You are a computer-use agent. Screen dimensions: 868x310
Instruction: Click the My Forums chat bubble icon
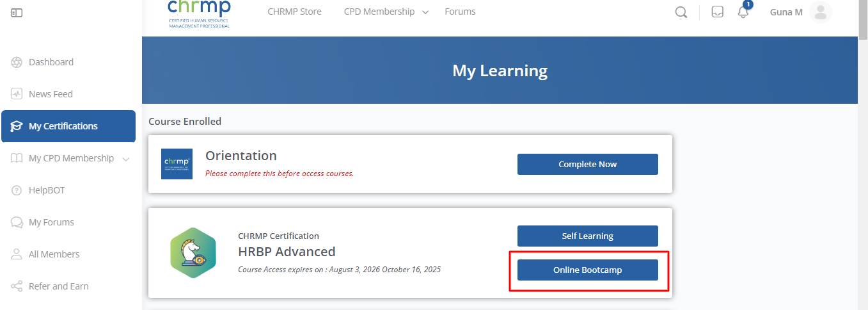17,222
